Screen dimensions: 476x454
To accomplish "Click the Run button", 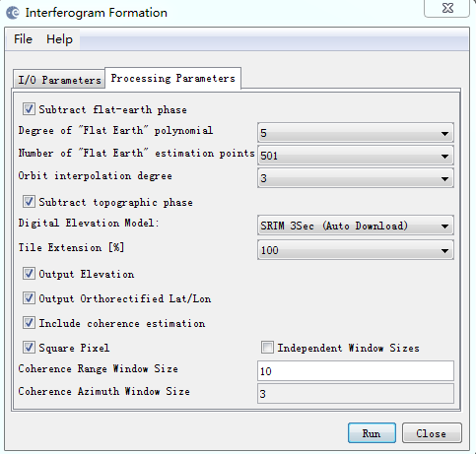I will tap(372, 433).
